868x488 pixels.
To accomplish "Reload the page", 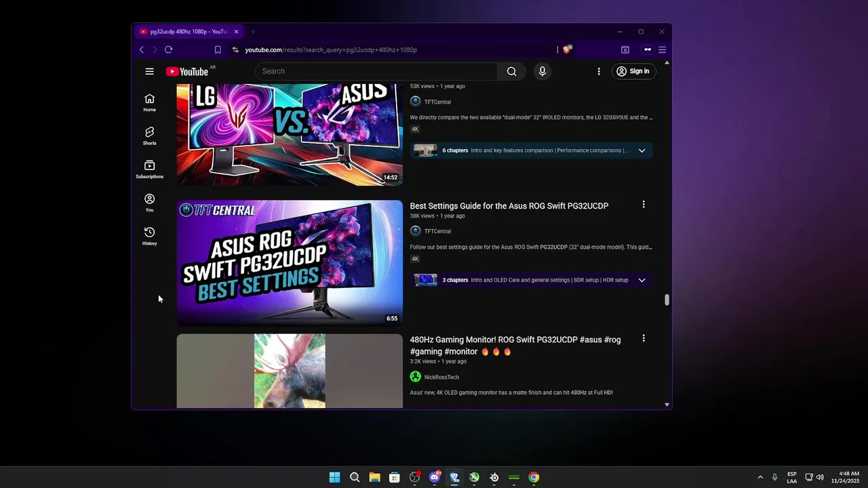I will pos(168,49).
